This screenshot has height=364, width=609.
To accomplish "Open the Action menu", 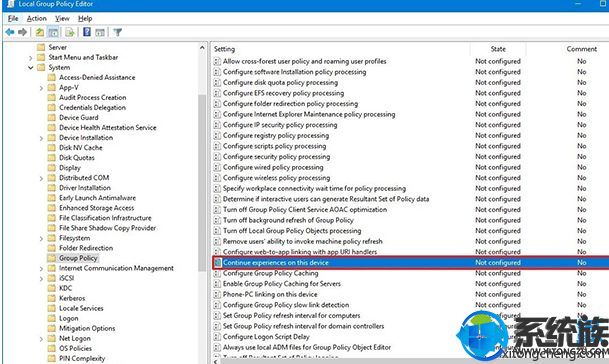I will [37, 18].
